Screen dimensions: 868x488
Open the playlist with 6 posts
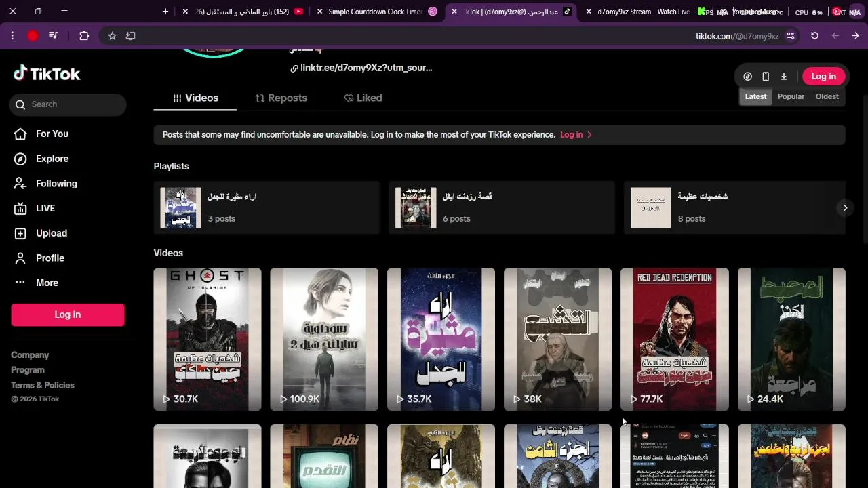502,208
